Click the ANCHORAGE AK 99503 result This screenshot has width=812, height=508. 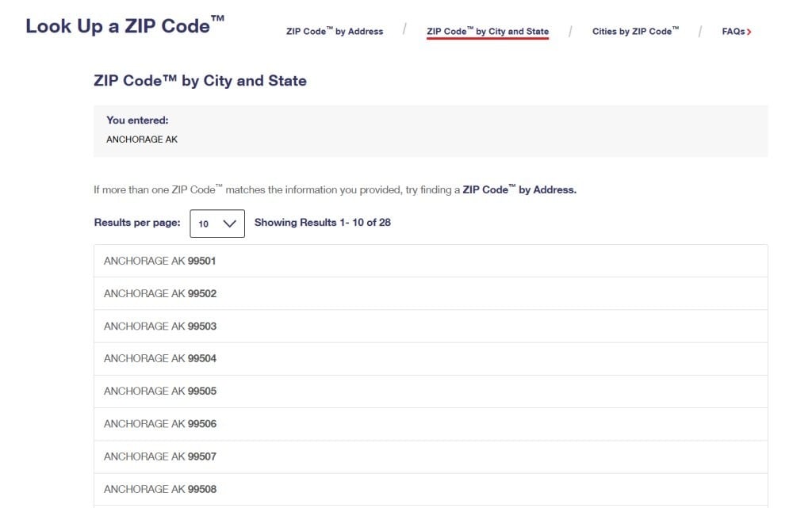point(430,326)
